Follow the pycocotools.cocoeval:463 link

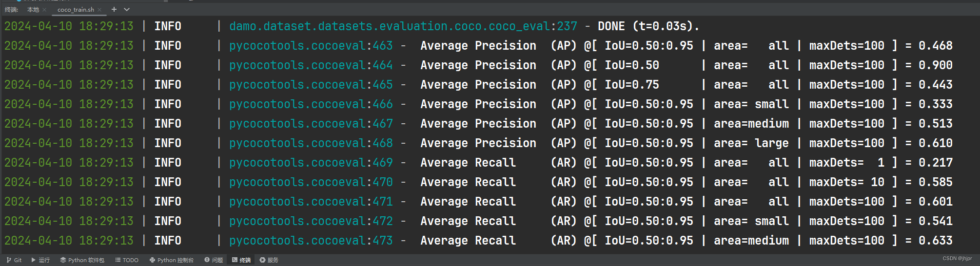click(311, 46)
